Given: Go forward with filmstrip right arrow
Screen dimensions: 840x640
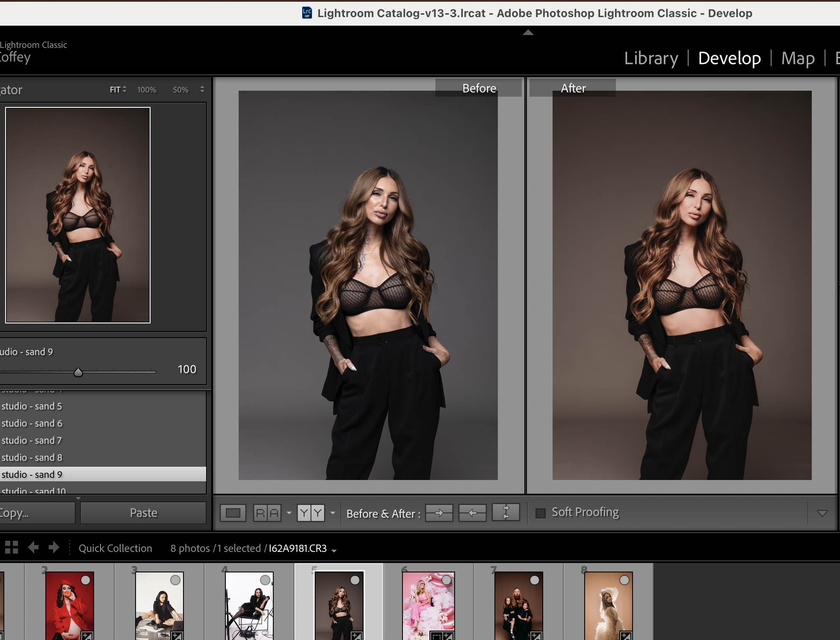Looking at the screenshot, I should click(54, 548).
